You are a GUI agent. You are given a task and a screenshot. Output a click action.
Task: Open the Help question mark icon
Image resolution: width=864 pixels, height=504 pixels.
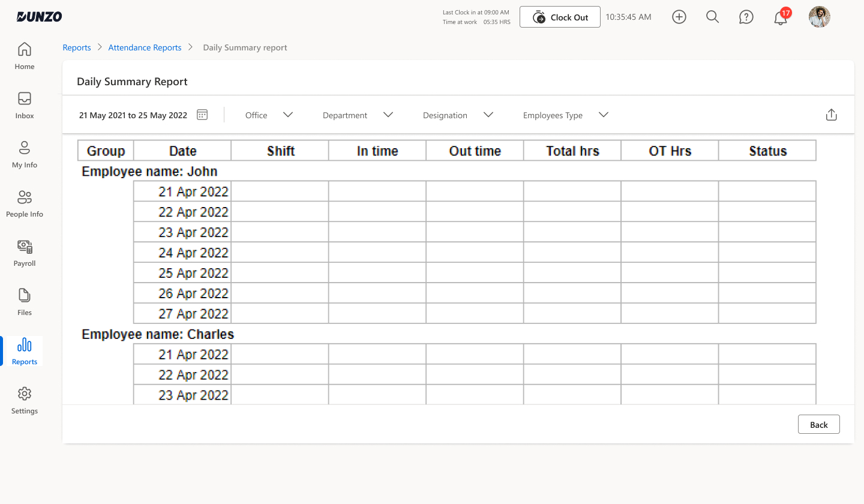[746, 17]
